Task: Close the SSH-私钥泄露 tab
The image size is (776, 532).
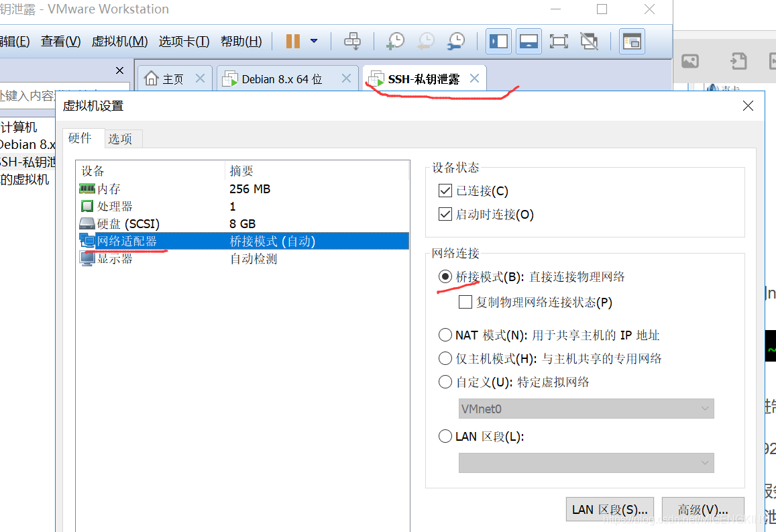Action: pyautogui.click(x=474, y=78)
